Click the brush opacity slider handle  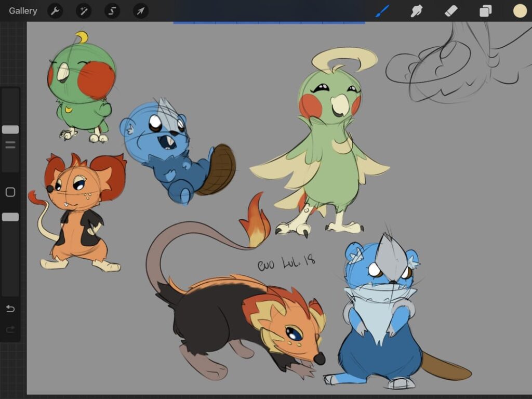pos(10,217)
